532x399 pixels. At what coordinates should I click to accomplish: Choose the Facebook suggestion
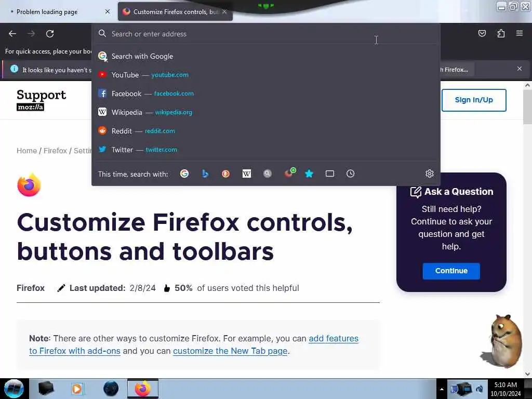click(x=266, y=94)
